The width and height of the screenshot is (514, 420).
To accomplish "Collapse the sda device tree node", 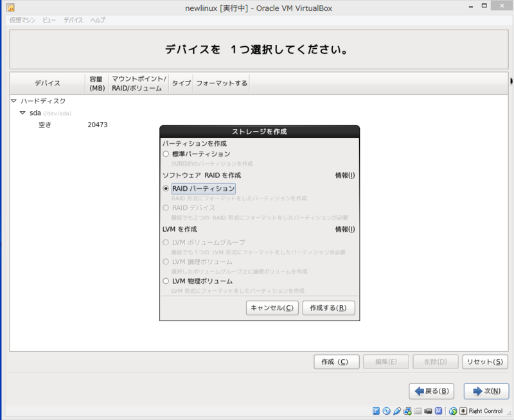I will pos(22,112).
